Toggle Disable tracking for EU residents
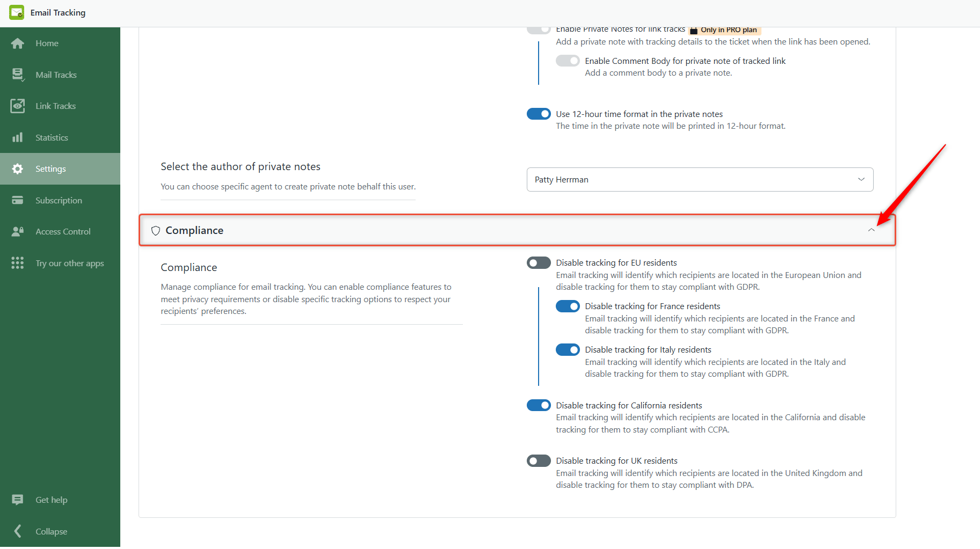The width and height of the screenshot is (980, 549). click(539, 263)
